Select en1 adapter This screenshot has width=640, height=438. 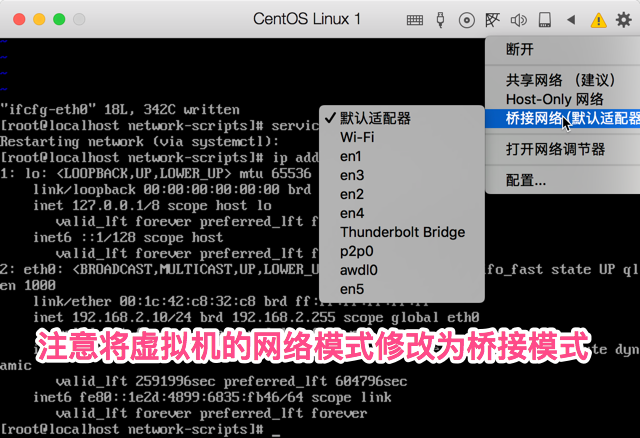point(402,156)
